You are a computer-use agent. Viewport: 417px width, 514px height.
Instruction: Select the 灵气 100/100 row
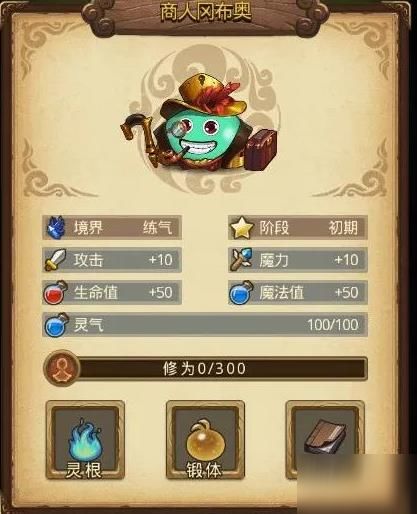[x=205, y=325]
